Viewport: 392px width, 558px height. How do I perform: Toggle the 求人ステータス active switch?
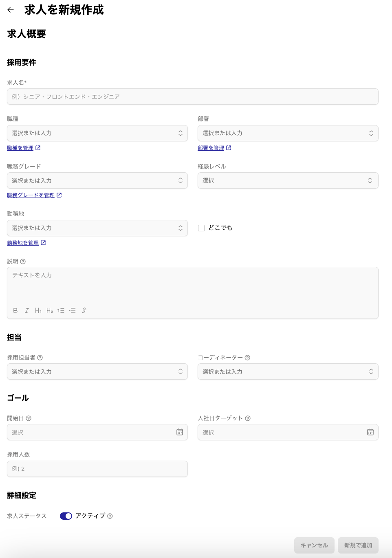[66, 516]
